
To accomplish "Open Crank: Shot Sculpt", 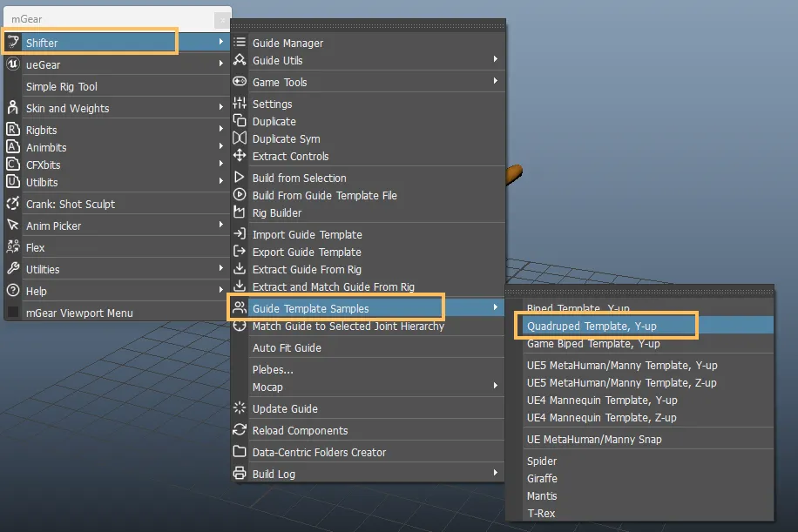I will (x=70, y=204).
